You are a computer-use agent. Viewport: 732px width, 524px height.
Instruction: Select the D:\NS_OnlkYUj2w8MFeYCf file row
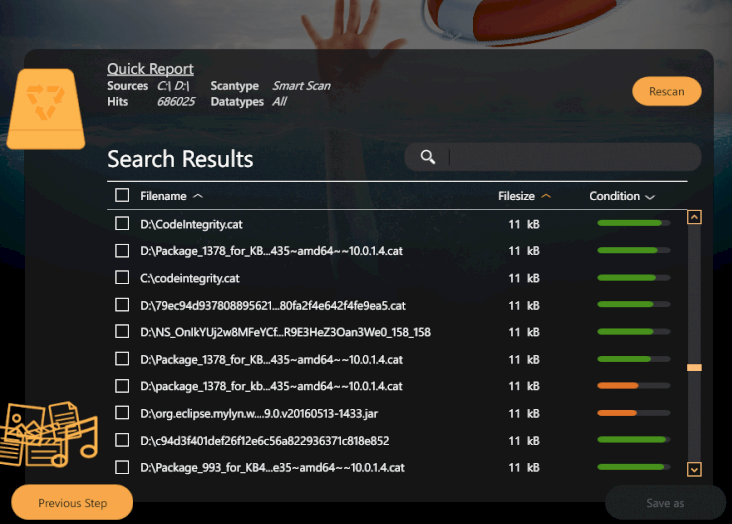(x=285, y=331)
